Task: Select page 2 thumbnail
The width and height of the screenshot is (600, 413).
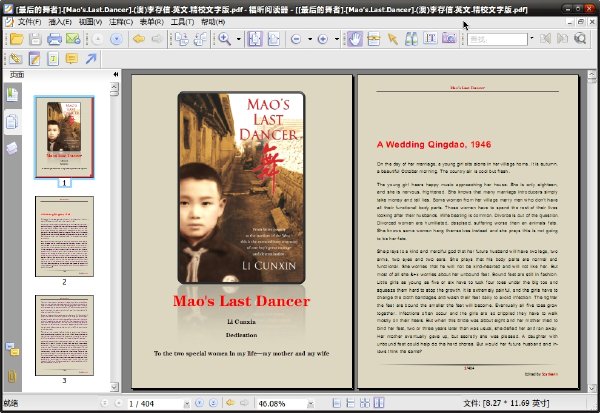Action: [64, 236]
